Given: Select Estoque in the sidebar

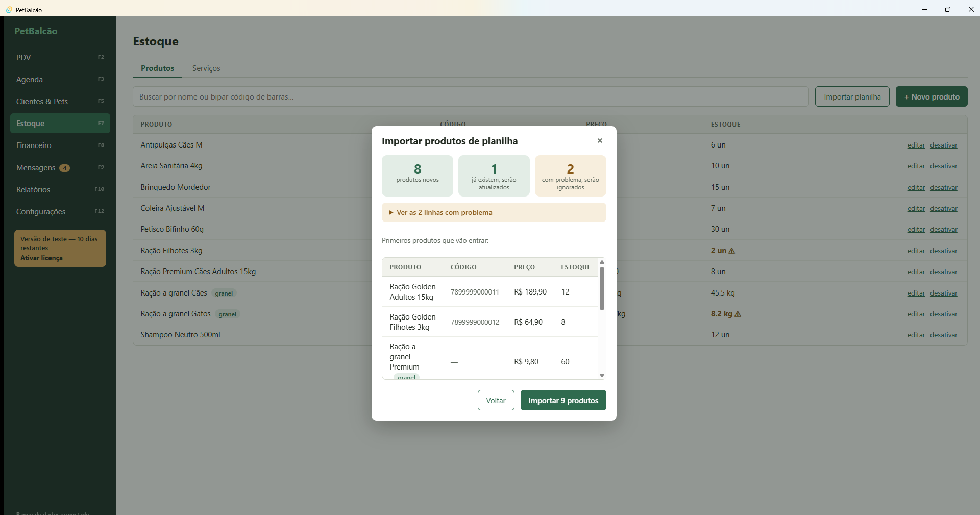Looking at the screenshot, I should (x=60, y=123).
